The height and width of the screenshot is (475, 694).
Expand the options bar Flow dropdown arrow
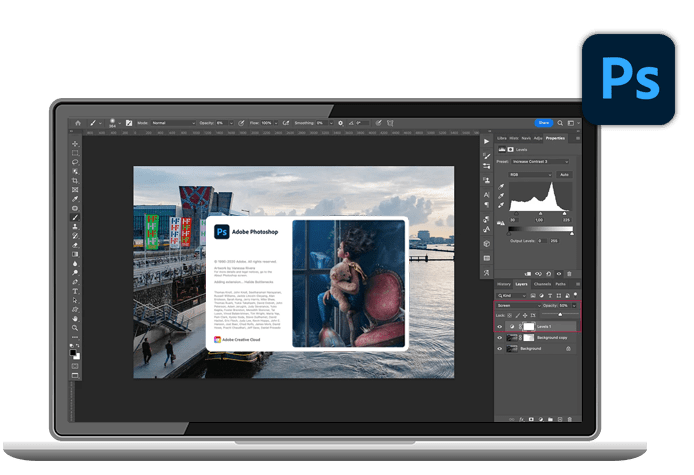pyautogui.click(x=276, y=124)
